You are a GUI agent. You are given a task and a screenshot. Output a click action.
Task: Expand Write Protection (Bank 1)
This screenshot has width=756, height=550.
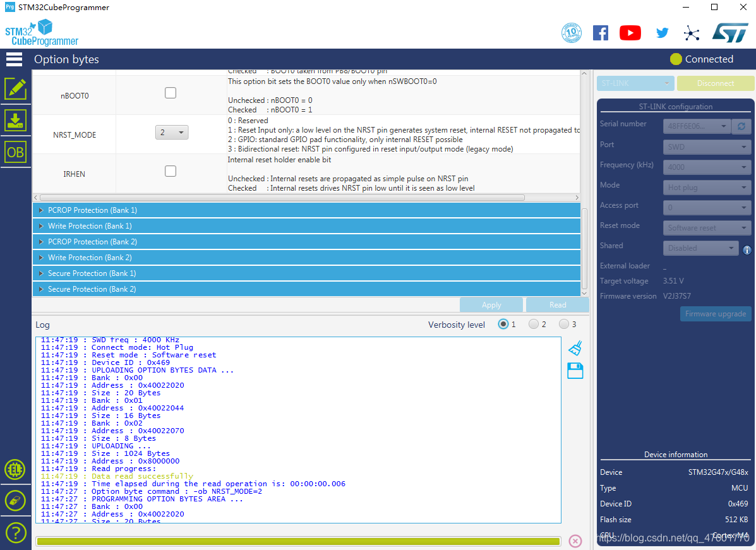coord(307,226)
